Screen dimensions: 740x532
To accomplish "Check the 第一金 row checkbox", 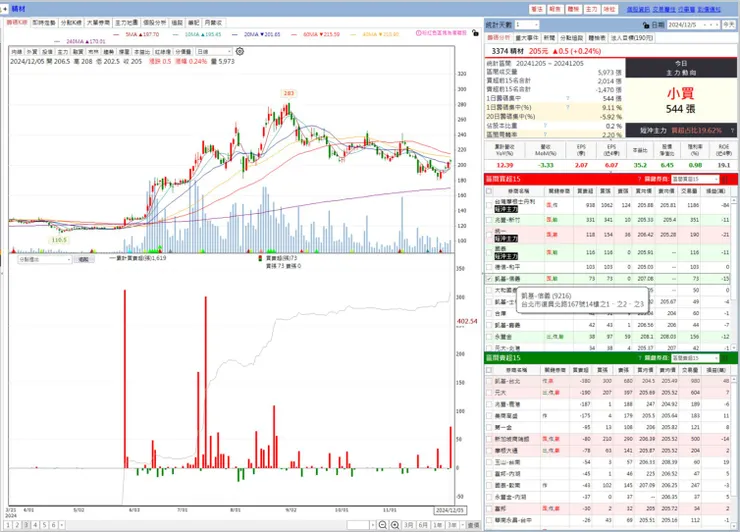I will (x=489, y=427).
